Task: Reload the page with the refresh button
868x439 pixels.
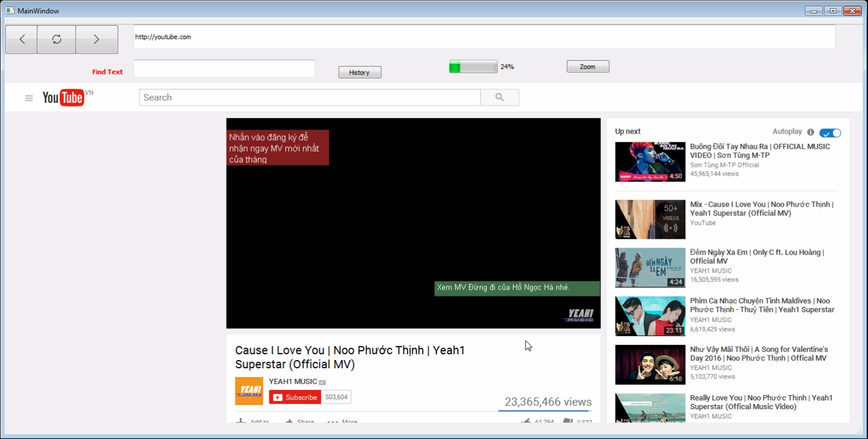Action: [x=57, y=39]
